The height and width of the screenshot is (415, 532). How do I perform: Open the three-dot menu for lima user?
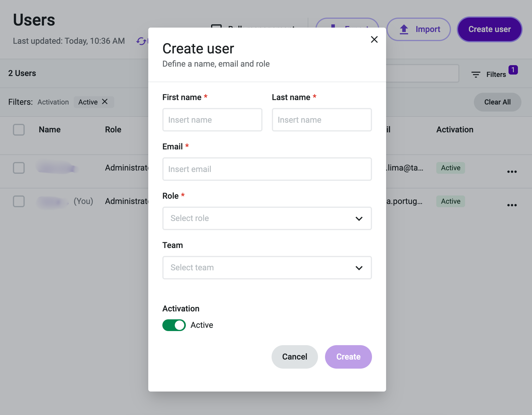(512, 172)
